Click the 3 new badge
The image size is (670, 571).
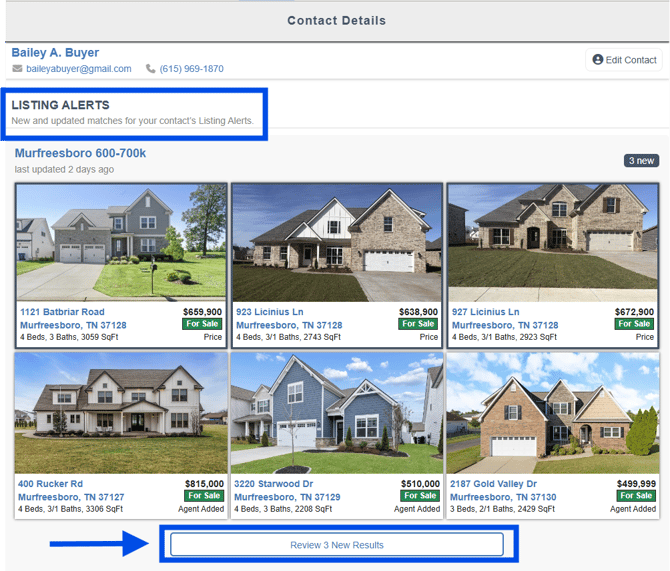click(x=641, y=161)
